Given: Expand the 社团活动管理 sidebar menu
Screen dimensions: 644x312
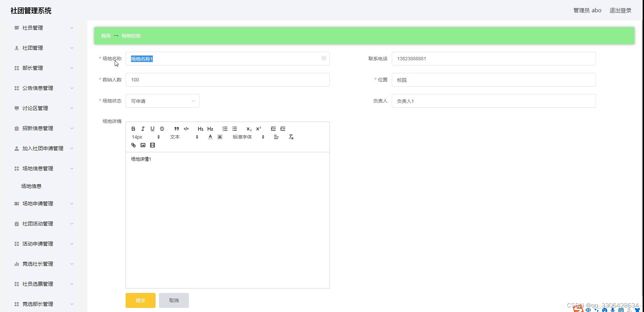Looking at the screenshot, I should click(x=43, y=224).
